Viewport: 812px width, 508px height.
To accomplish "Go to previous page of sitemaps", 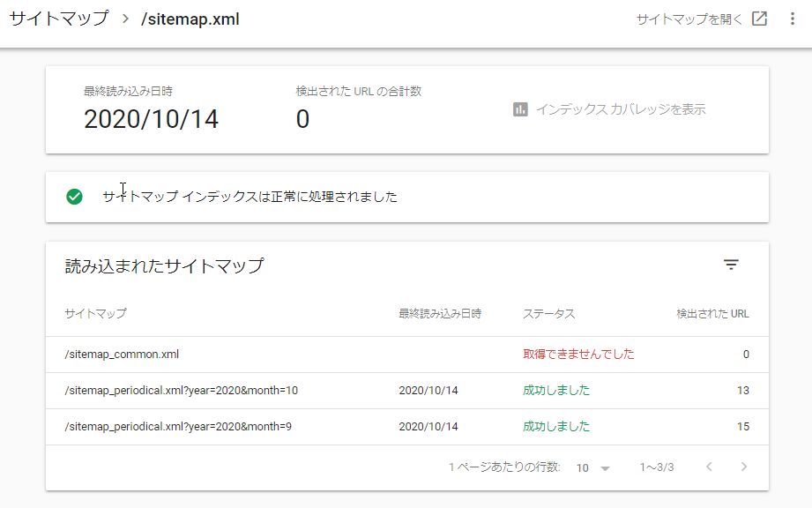I will (x=709, y=467).
